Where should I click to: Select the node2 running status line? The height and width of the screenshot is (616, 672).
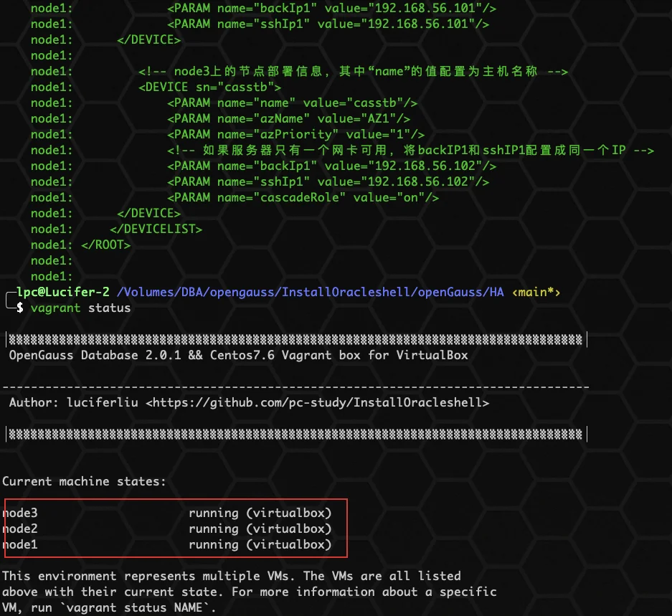click(167, 529)
